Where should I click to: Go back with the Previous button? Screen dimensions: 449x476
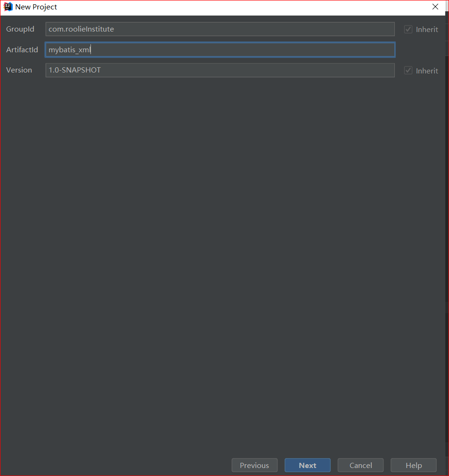254,465
